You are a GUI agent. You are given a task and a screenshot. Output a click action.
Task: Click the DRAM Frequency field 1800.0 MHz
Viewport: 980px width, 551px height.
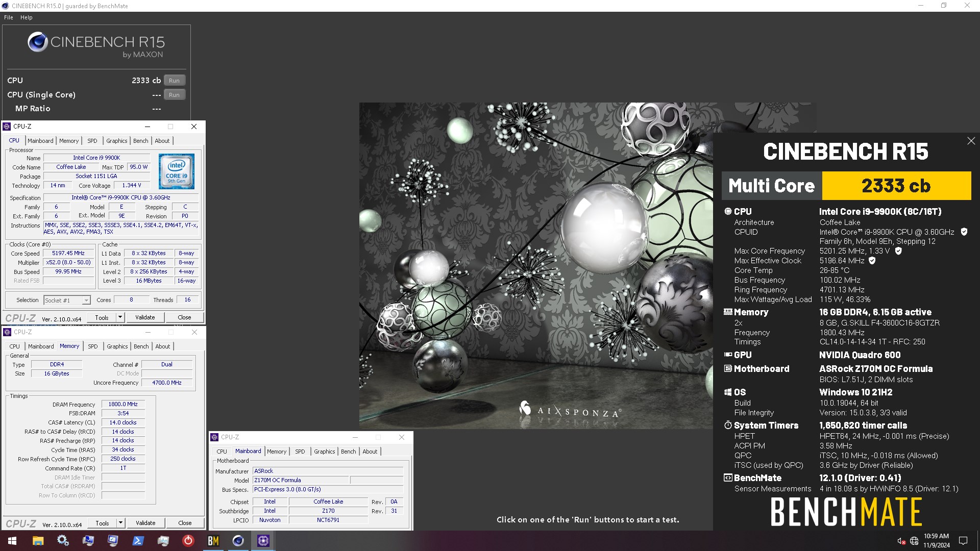click(123, 404)
